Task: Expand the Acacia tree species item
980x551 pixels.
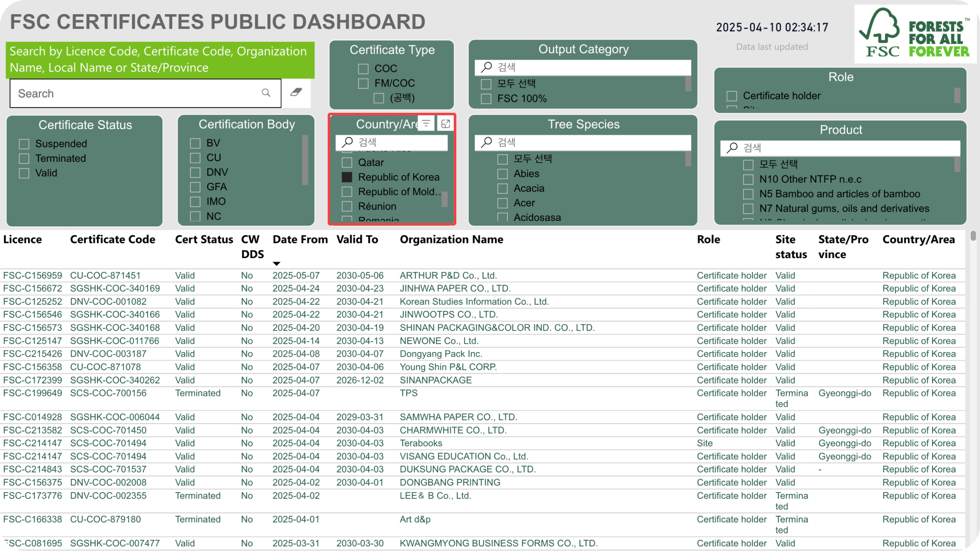Action: [x=486, y=188]
